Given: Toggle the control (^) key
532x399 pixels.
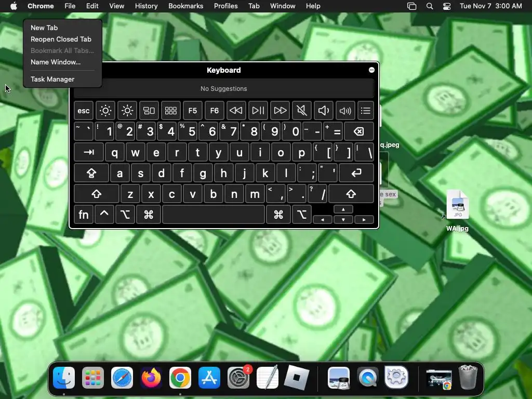Looking at the screenshot, I should point(104,215).
